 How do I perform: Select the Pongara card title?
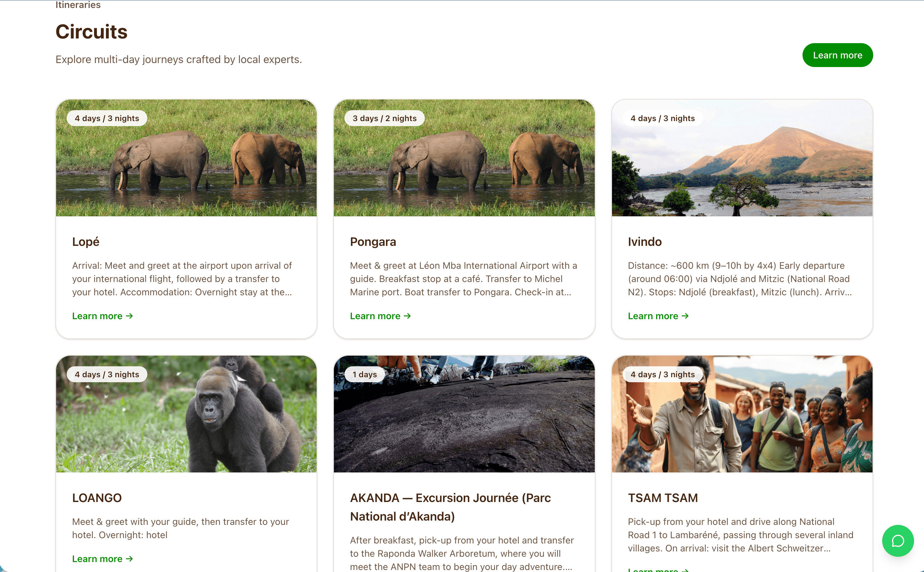point(373,242)
